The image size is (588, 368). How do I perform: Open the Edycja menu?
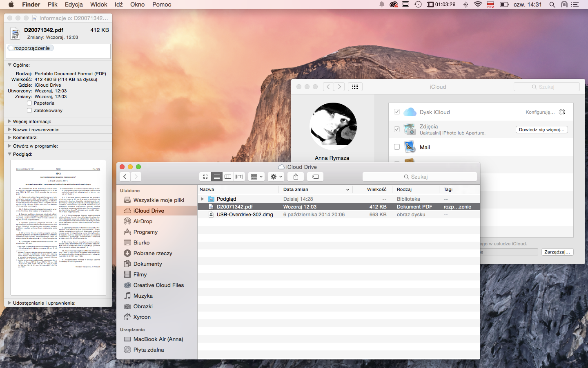coord(73,4)
